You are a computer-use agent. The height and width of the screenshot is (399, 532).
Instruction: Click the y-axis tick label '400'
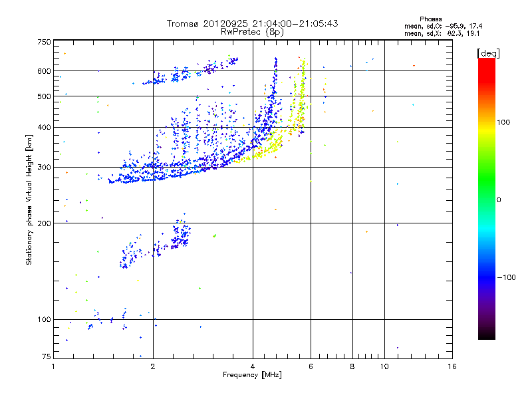44,128
